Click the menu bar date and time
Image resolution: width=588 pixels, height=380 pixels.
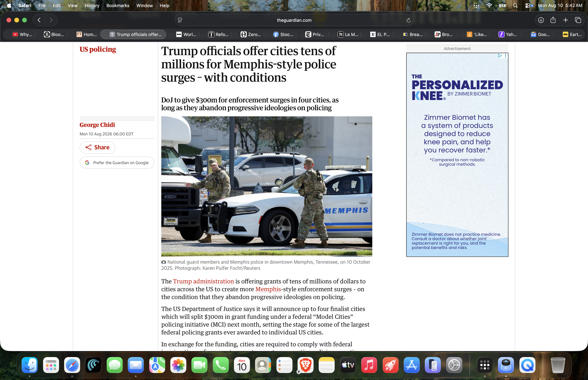[560, 5]
